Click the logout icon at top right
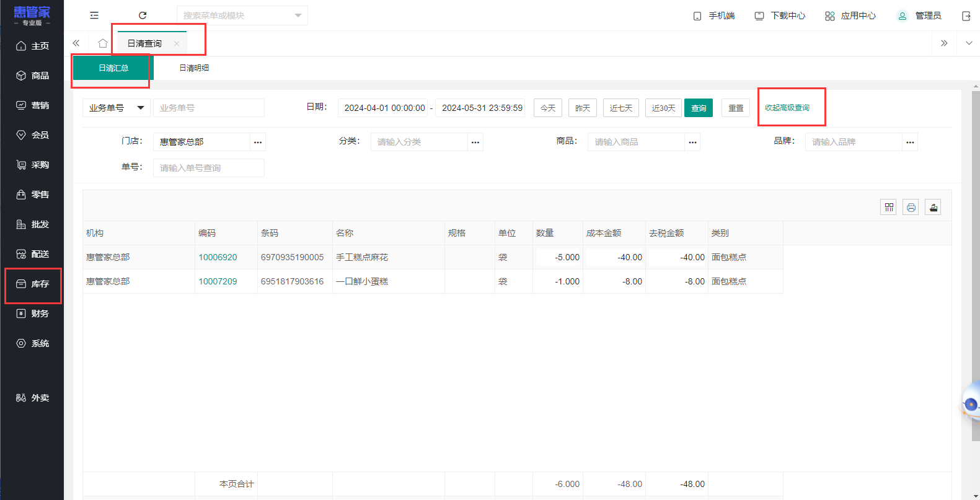 [x=966, y=16]
